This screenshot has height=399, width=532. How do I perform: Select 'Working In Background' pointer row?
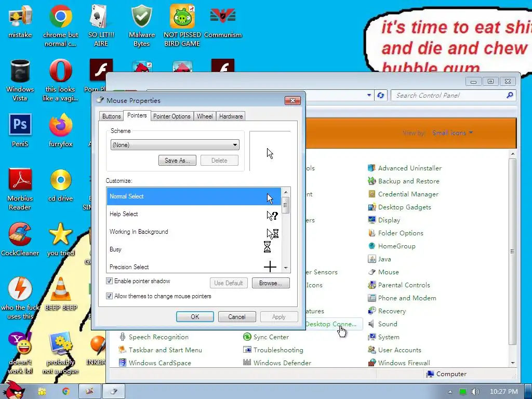[x=194, y=232]
